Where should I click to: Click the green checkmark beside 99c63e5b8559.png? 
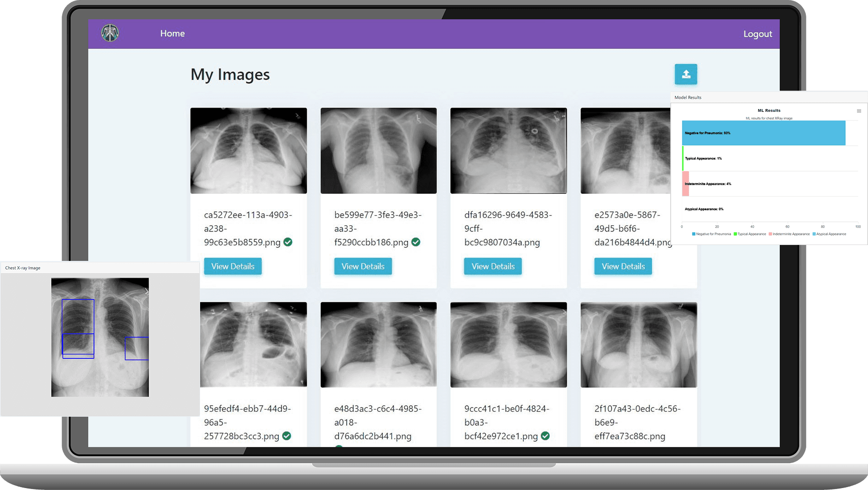288,242
